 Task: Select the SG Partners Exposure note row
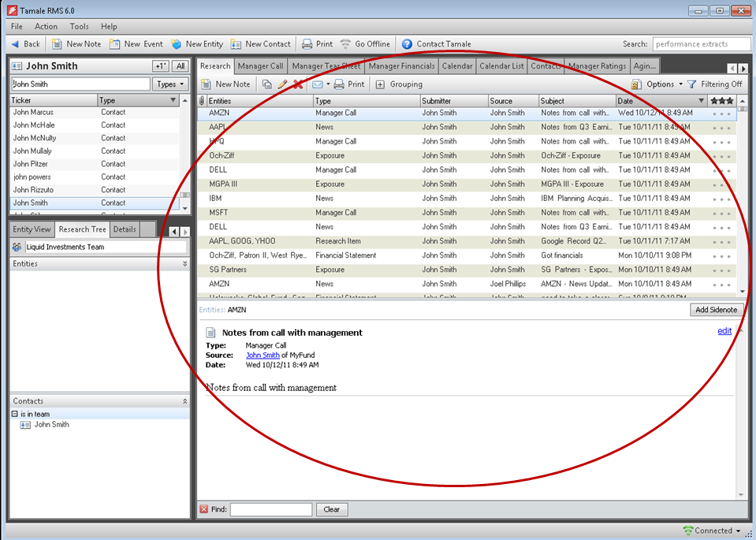pos(467,270)
